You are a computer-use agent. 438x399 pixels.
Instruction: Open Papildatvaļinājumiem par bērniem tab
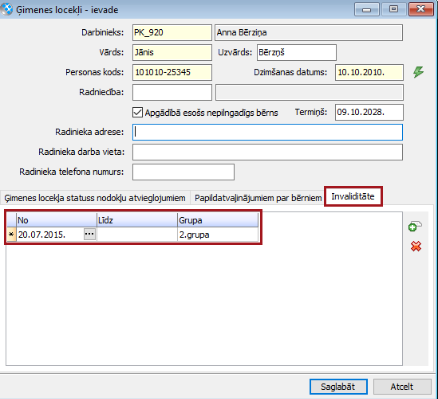point(258,198)
